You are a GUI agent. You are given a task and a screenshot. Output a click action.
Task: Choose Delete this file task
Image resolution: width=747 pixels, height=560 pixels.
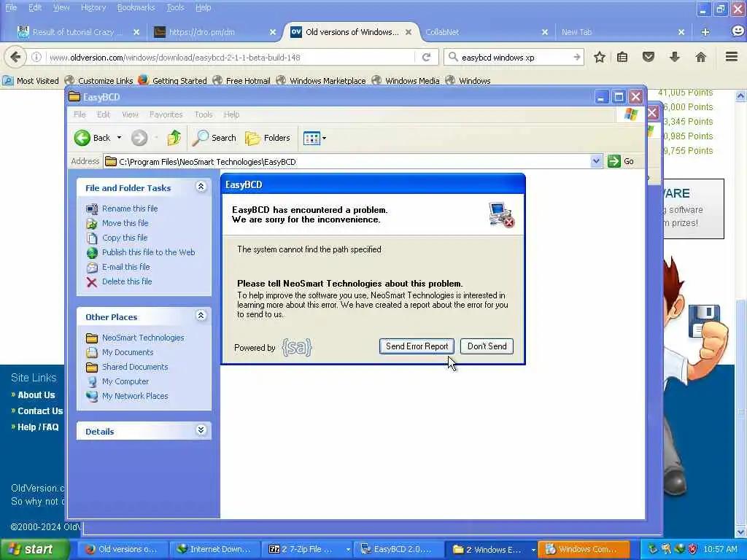(127, 281)
